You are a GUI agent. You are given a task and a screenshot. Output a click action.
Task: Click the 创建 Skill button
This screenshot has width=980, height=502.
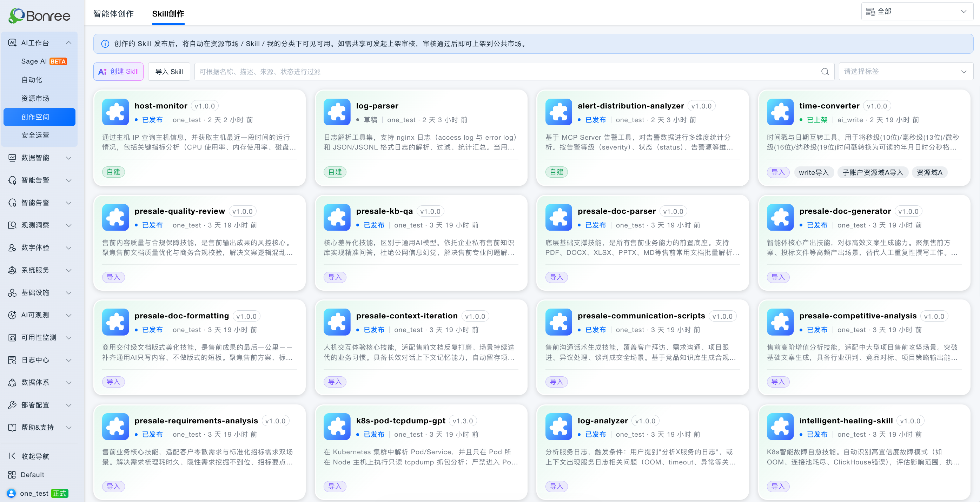(118, 72)
